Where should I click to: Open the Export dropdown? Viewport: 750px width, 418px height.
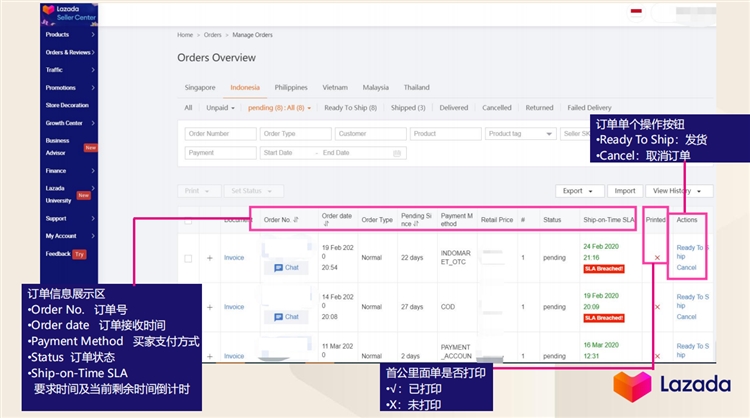(580, 191)
